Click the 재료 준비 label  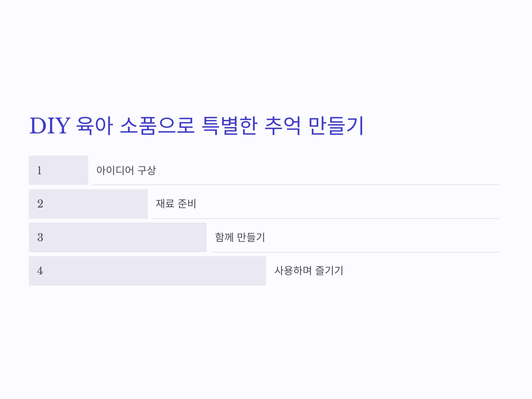click(176, 204)
